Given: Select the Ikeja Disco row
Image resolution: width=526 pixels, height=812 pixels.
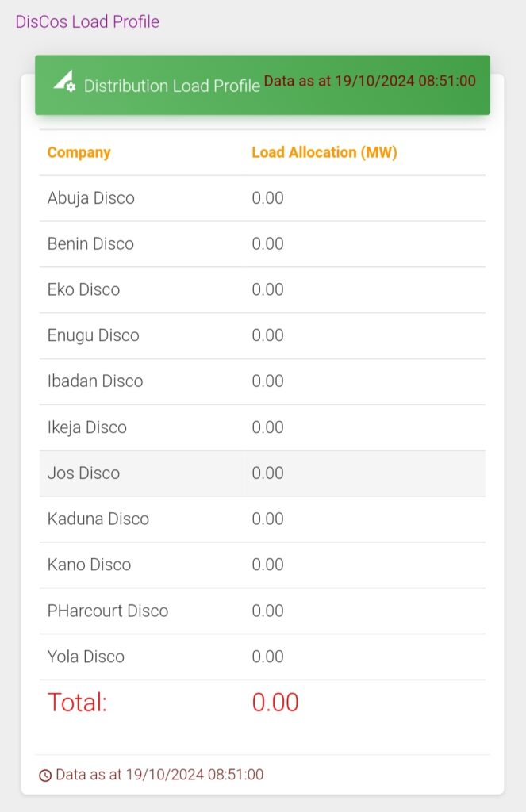Looking at the screenshot, I should 263,427.
